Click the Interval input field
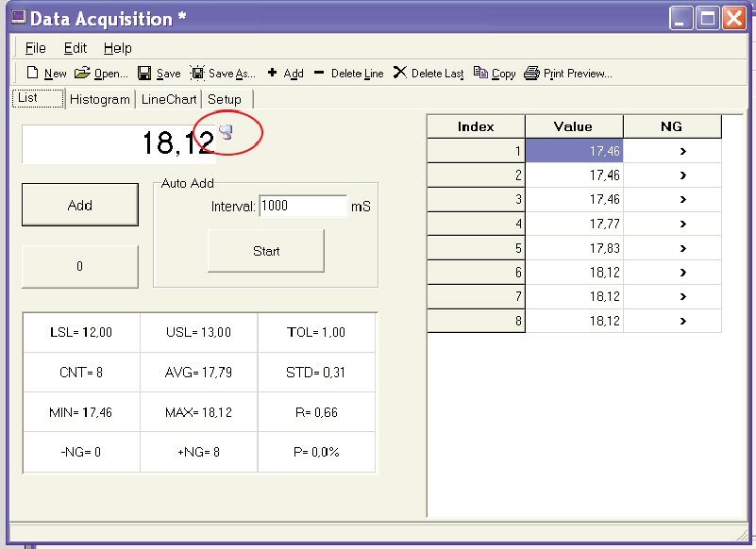Viewport: 756px width, 549px height. pyautogui.click(x=302, y=206)
